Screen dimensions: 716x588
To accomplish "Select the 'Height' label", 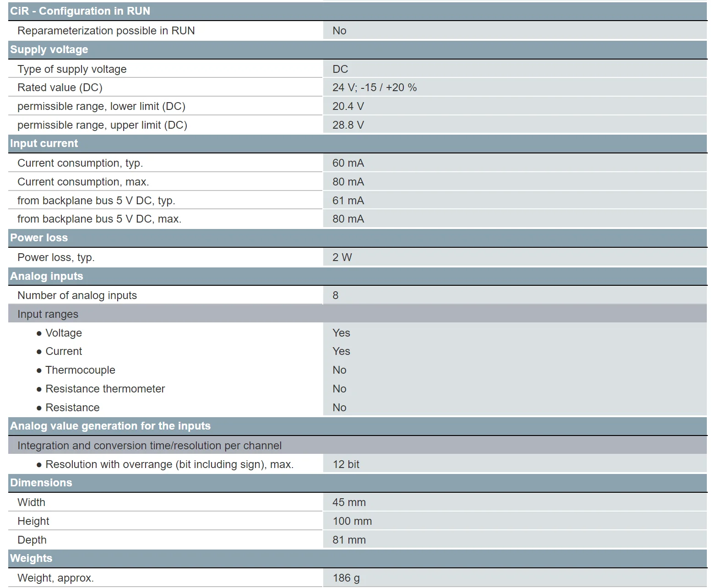I will [33, 521].
